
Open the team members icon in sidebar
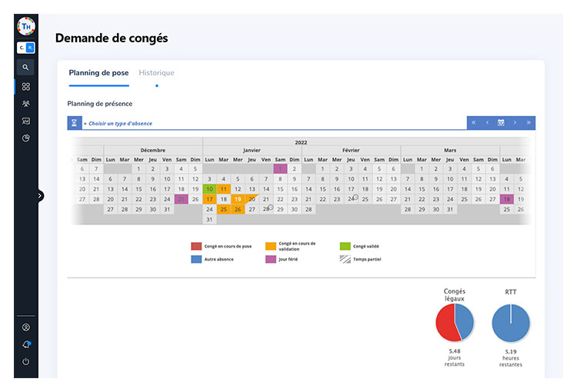(x=25, y=104)
